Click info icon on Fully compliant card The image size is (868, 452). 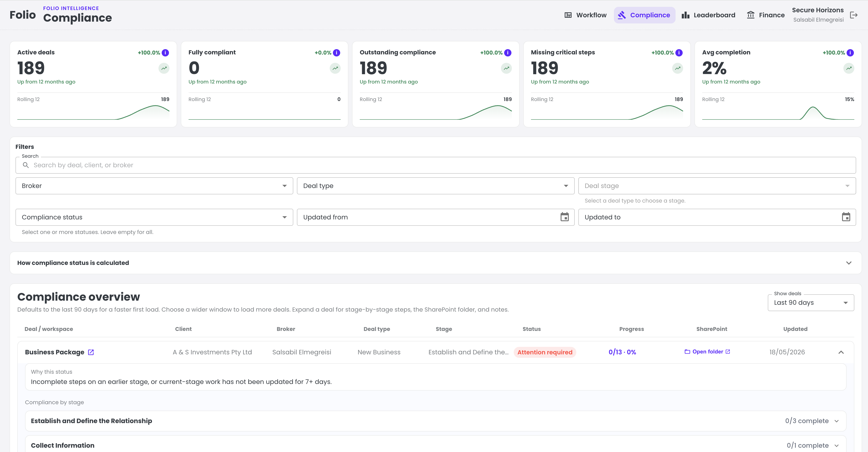click(x=336, y=53)
